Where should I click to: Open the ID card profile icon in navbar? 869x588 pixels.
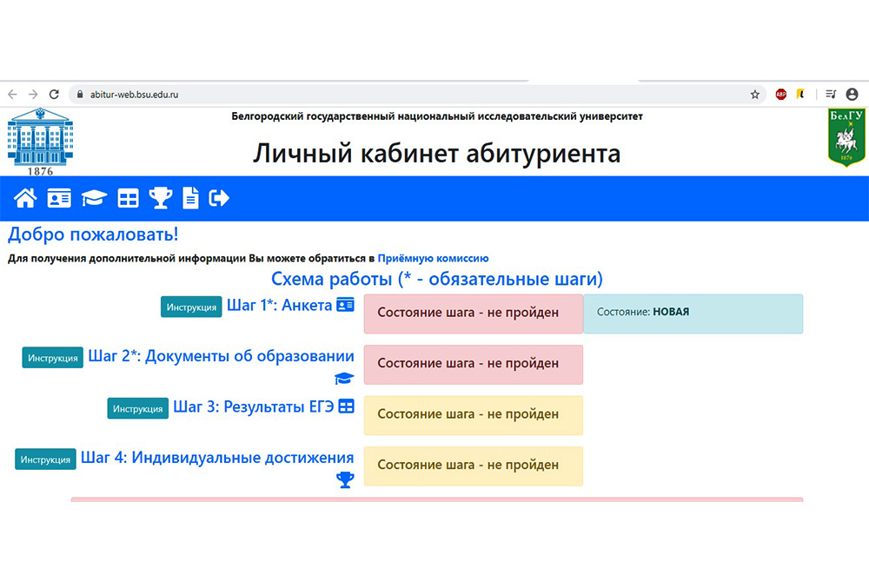pos(59,199)
